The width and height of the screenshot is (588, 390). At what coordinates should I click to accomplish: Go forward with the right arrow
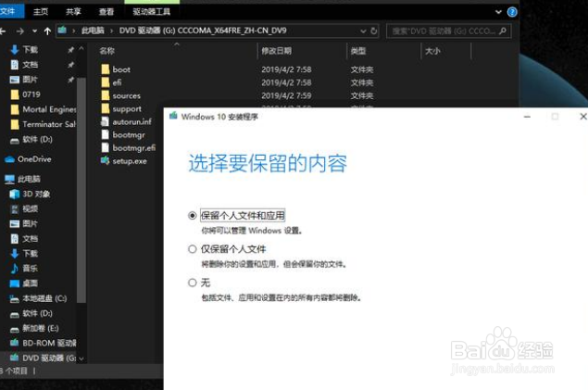coord(20,31)
